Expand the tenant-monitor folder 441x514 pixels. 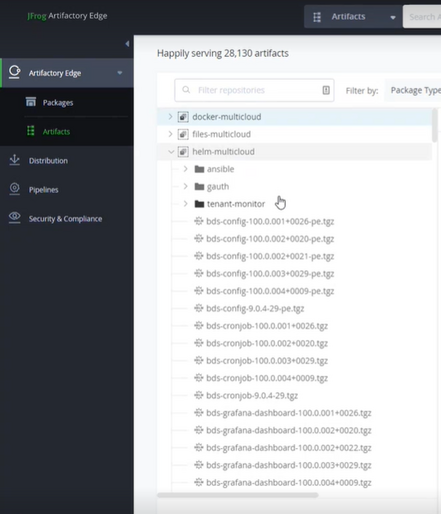(186, 204)
